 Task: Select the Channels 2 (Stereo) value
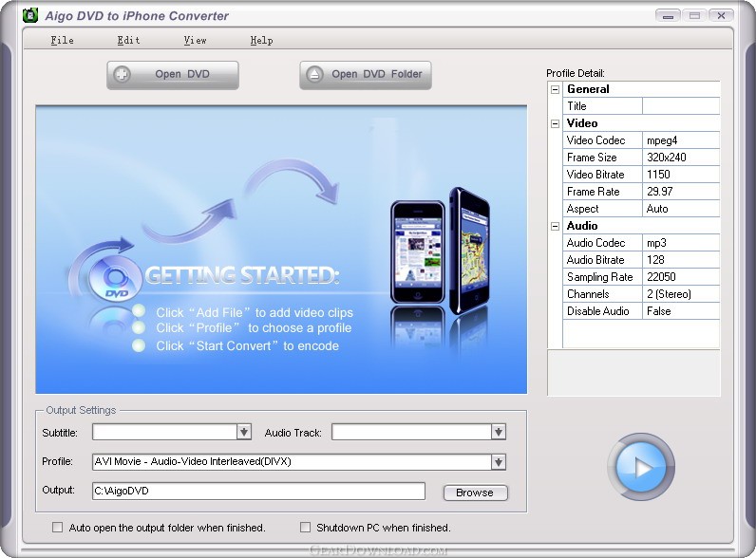coord(681,294)
